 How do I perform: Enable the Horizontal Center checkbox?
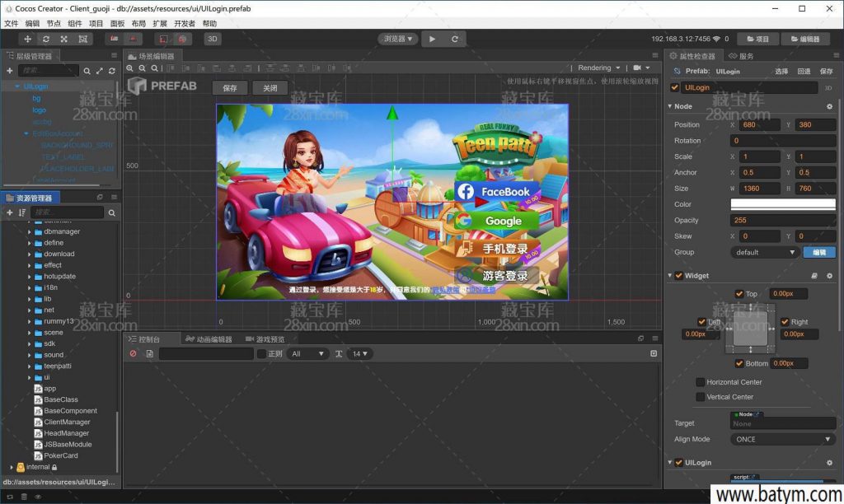click(701, 382)
